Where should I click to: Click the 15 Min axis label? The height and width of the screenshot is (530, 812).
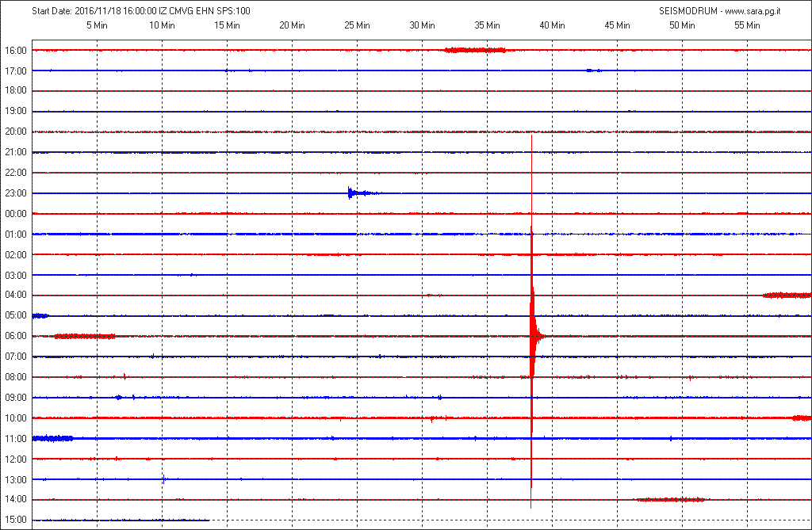tap(227, 25)
